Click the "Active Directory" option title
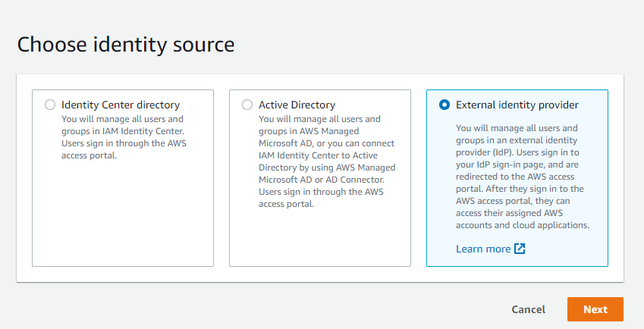The height and width of the screenshot is (329, 644). [x=297, y=105]
